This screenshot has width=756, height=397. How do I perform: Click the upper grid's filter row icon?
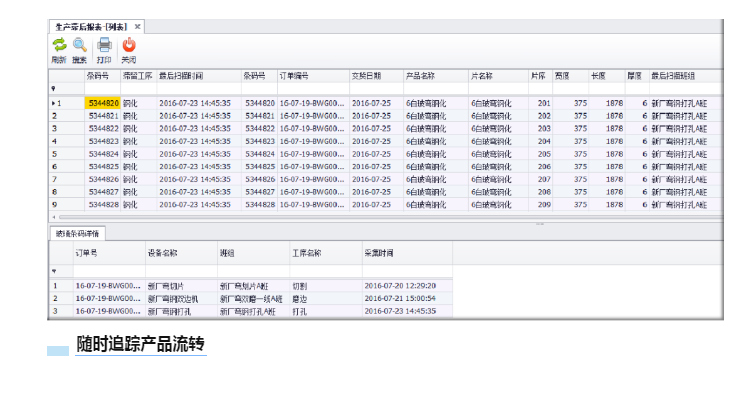point(54,88)
